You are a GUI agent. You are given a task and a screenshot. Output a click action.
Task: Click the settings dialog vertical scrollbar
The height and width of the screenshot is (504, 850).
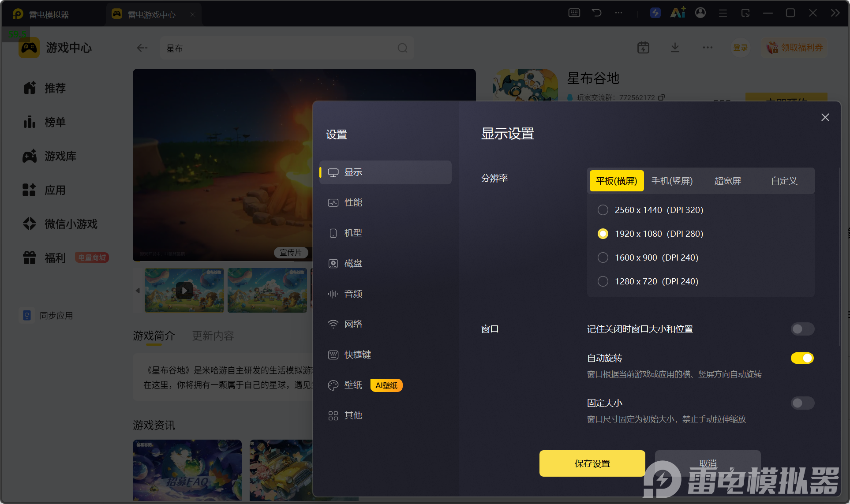(839, 256)
